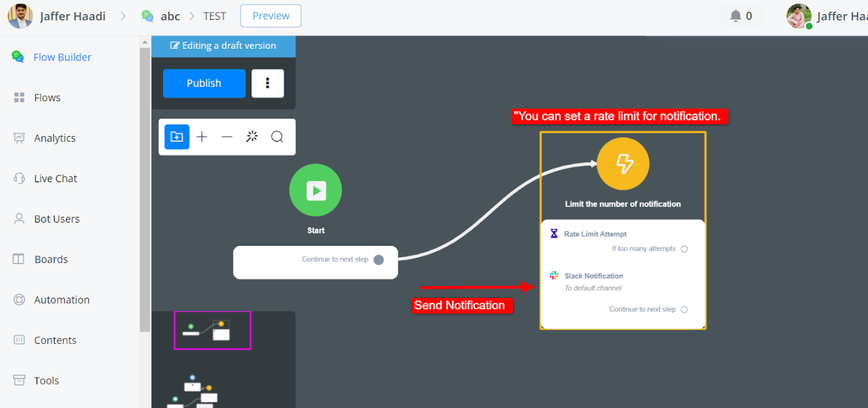
Task: Open the Jaffer Haadi profile menu at top right
Action: click(x=827, y=16)
